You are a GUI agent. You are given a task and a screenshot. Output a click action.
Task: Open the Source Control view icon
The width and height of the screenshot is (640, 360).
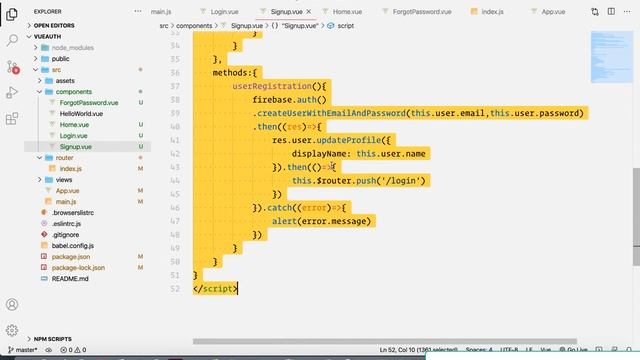coord(12,67)
